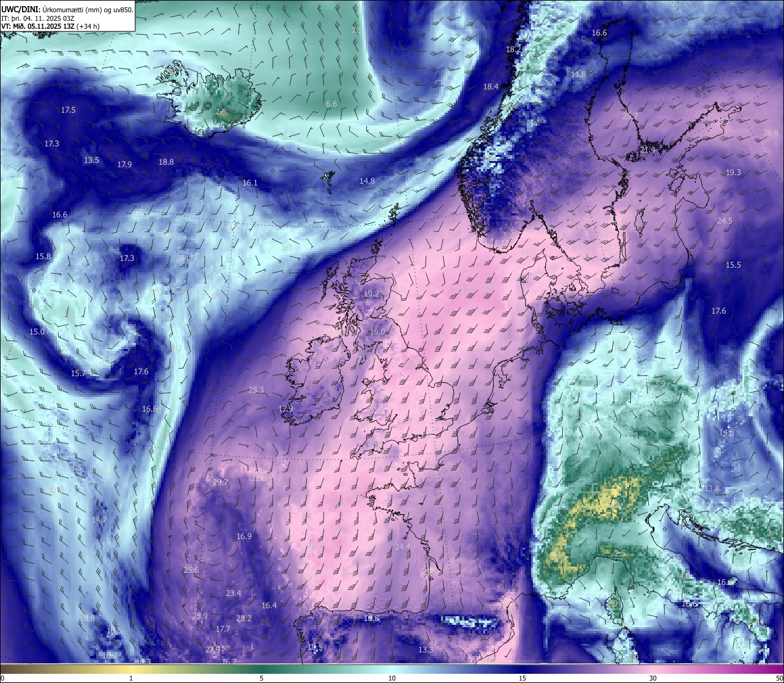The width and height of the screenshot is (784, 683).
Task: Click the 16.4 value on the map
Action: coord(269,606)
